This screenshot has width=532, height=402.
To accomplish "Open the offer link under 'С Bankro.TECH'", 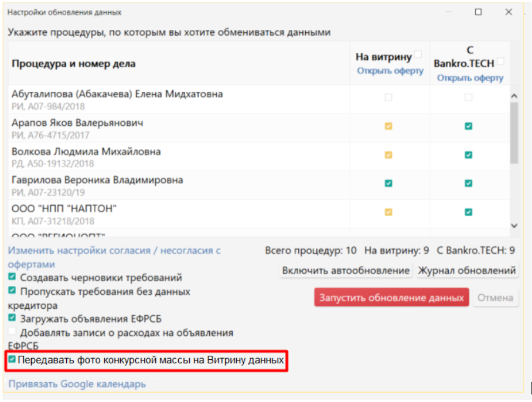I will click(470, 78).
